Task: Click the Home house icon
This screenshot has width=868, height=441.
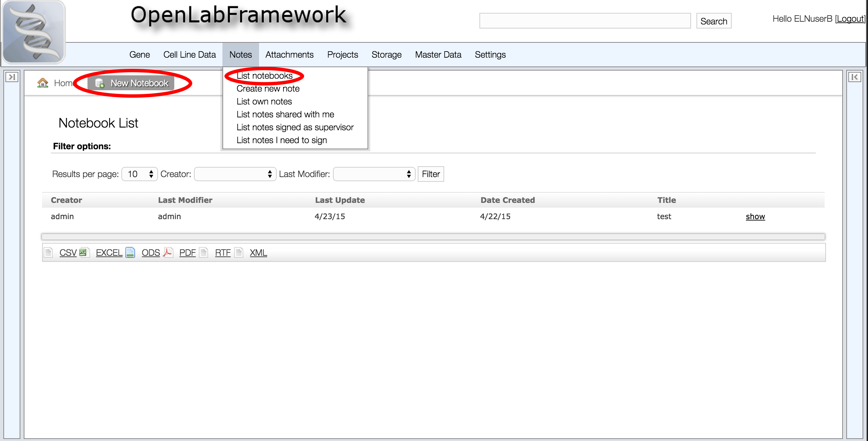Action: 43,83
